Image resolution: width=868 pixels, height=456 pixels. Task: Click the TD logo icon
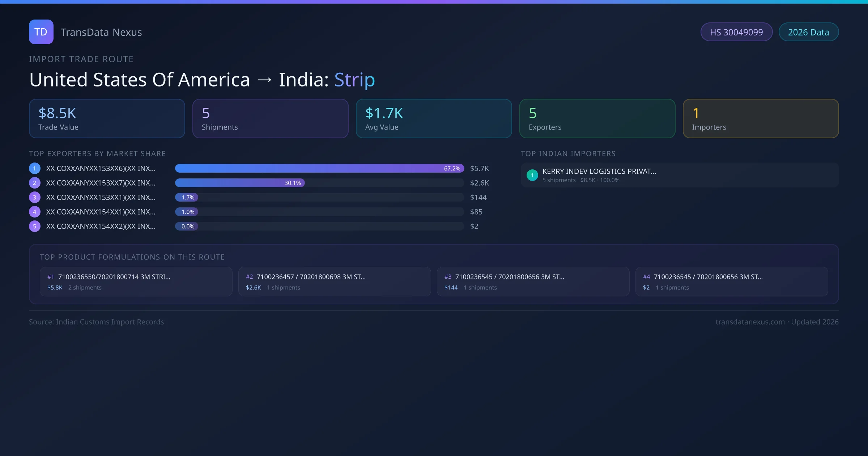click(x=41, y=32)
